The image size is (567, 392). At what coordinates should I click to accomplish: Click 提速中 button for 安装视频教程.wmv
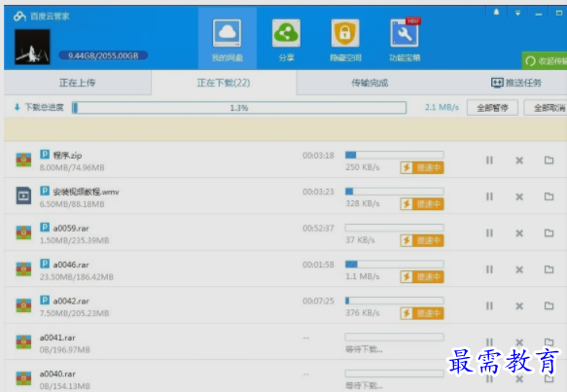[x=422, y=204]
